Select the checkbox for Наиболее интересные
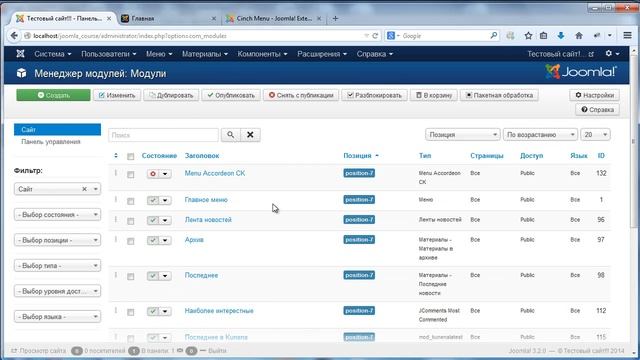640x360 pixels. pyautogui.click(x=131, y=312)
